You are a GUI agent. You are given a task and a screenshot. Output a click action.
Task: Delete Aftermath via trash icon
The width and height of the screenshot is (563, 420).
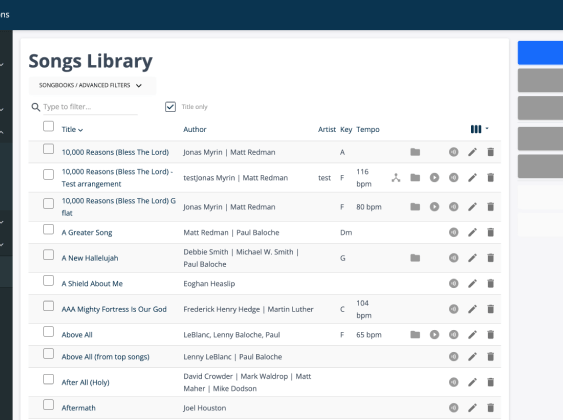click(x=490, y=408)
